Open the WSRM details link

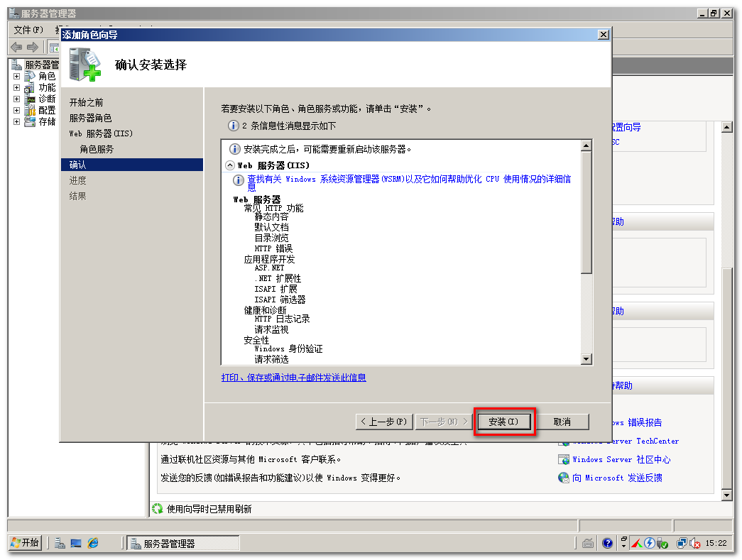pos(409,182)
